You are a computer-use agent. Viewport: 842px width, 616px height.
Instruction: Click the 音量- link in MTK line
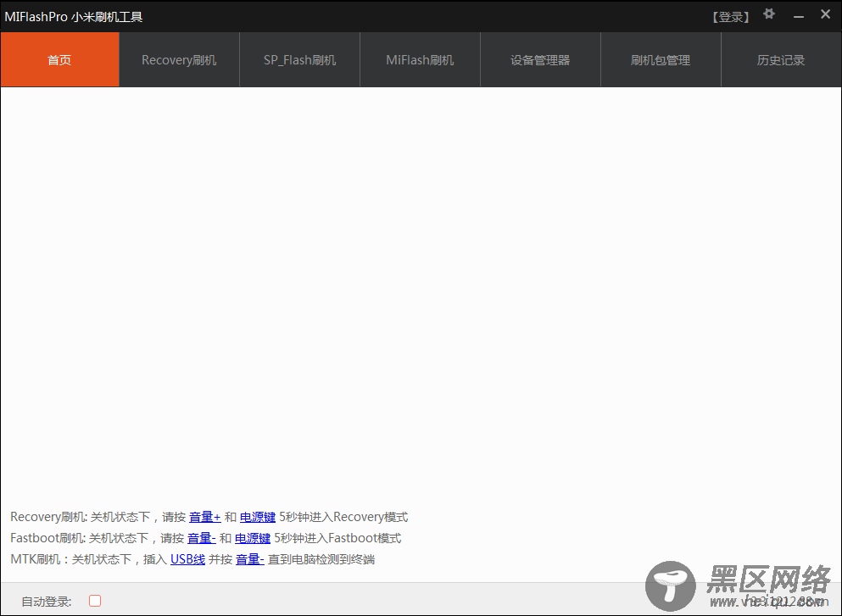(x=249, y=559)
